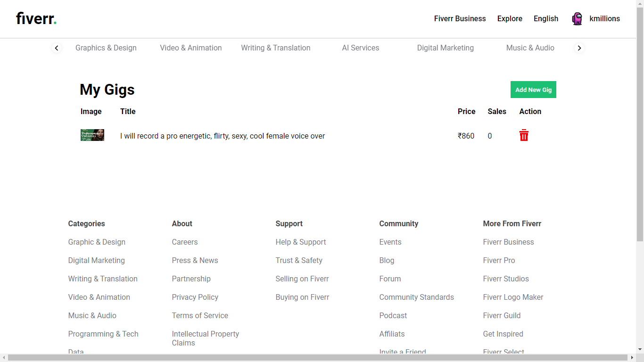Open the Careers link
The width and height of the screenshot is (644, 362).
[x=185, y=242]
